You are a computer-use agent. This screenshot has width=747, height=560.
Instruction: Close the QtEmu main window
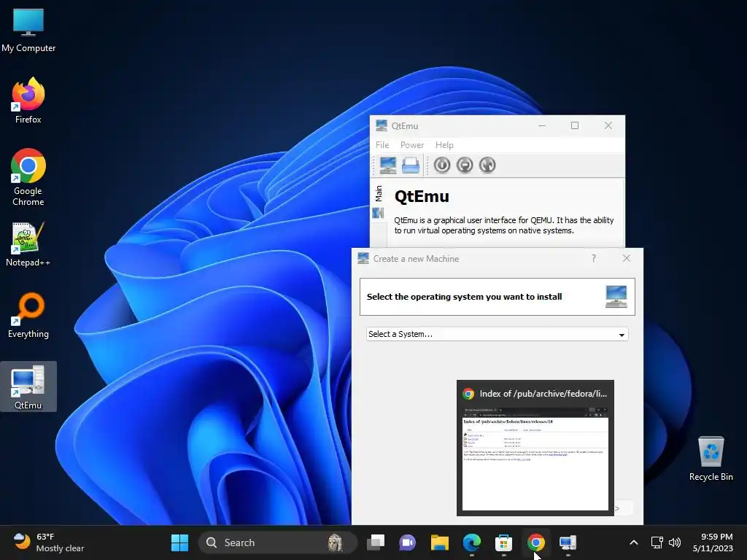[x=608, y=125]
